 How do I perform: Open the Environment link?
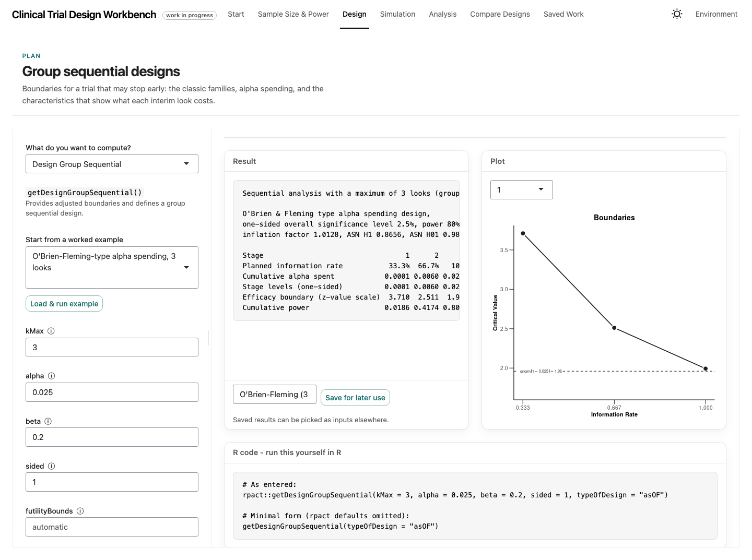(x=716, y=14)
